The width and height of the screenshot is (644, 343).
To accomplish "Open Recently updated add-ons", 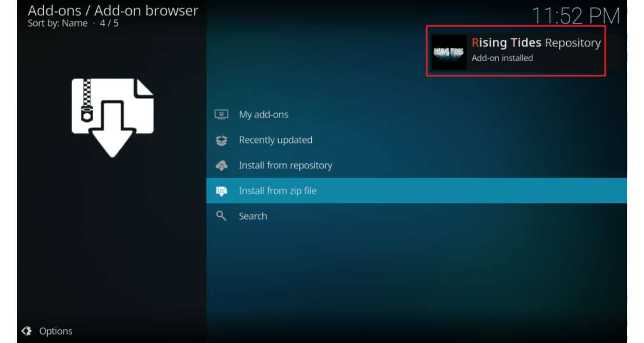I will point(416,140).
